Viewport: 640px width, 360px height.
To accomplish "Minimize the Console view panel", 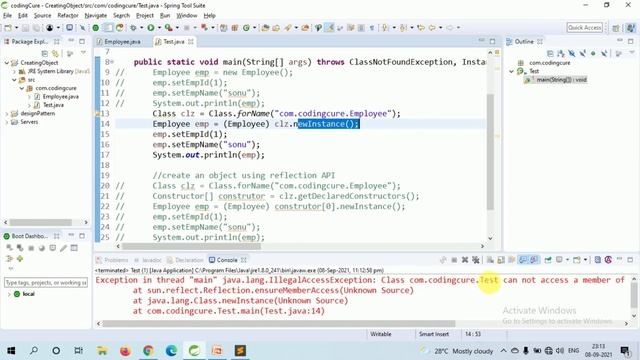I will 620,260.
